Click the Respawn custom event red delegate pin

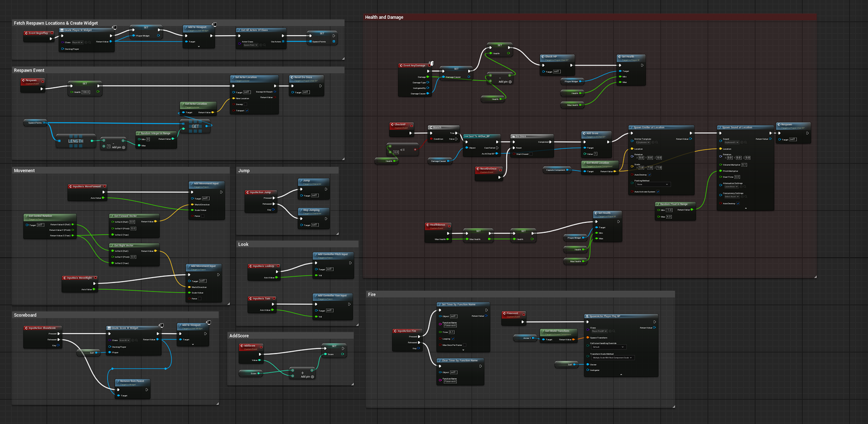pos(43,80)
